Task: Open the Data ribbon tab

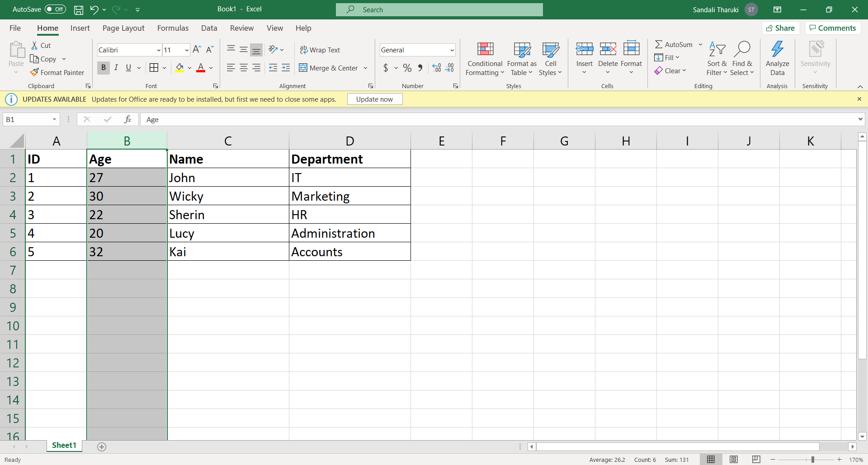Action: point(209,28)
